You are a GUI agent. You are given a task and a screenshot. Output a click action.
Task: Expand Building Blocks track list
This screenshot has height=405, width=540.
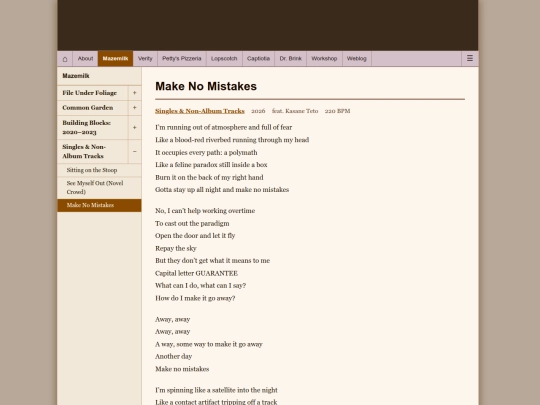(135, 127)
